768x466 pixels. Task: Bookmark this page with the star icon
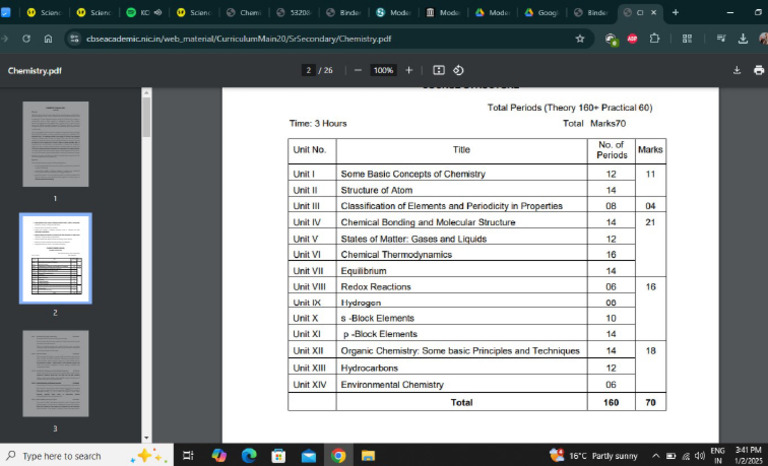(580, 38)
